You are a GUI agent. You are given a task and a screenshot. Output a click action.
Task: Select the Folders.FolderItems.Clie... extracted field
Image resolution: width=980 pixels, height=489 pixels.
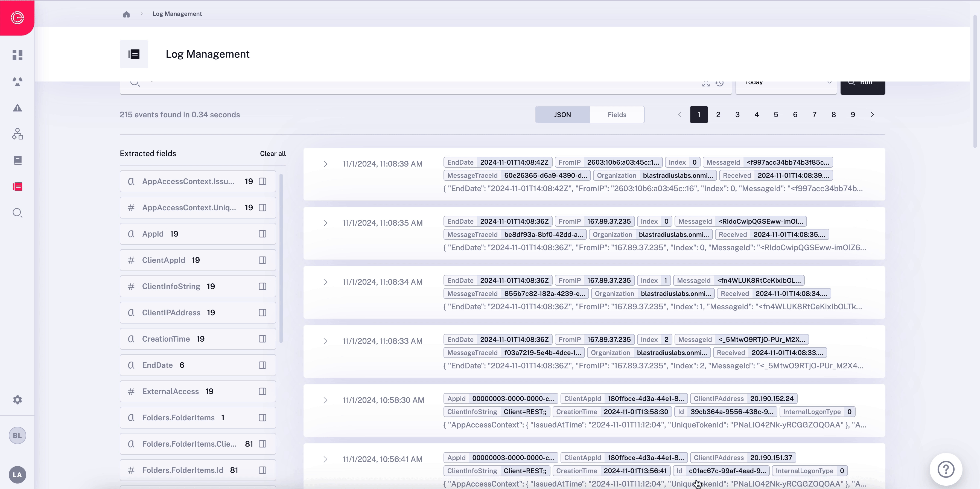tap(198, 444)
